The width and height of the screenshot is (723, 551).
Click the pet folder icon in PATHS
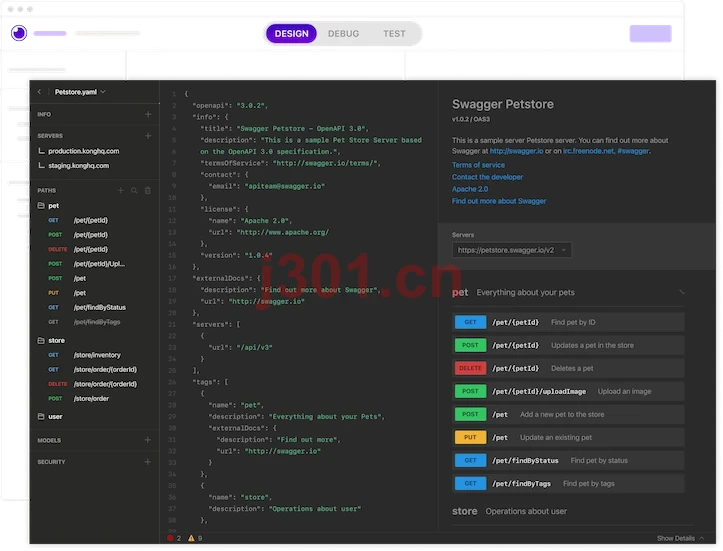(x=41, y=206)
